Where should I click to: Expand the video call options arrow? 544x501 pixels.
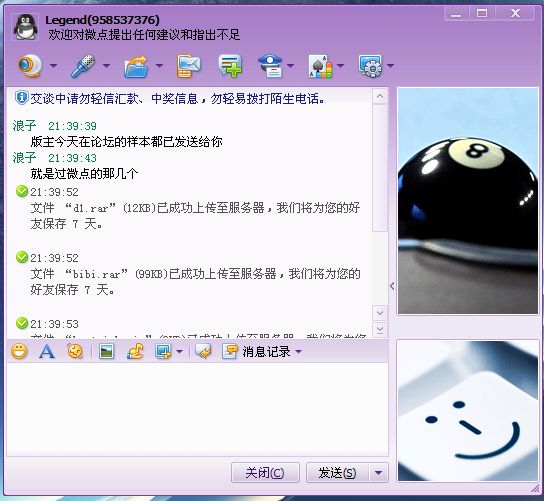(x=53, y=66)
